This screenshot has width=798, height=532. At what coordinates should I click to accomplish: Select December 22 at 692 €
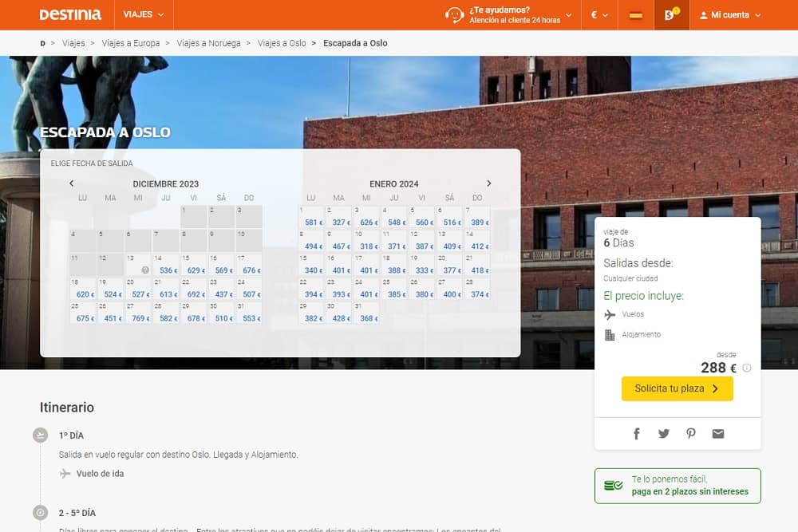193,289
